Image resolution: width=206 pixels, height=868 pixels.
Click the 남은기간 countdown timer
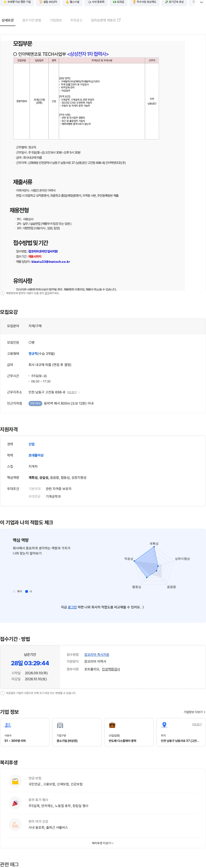(30, 663)
